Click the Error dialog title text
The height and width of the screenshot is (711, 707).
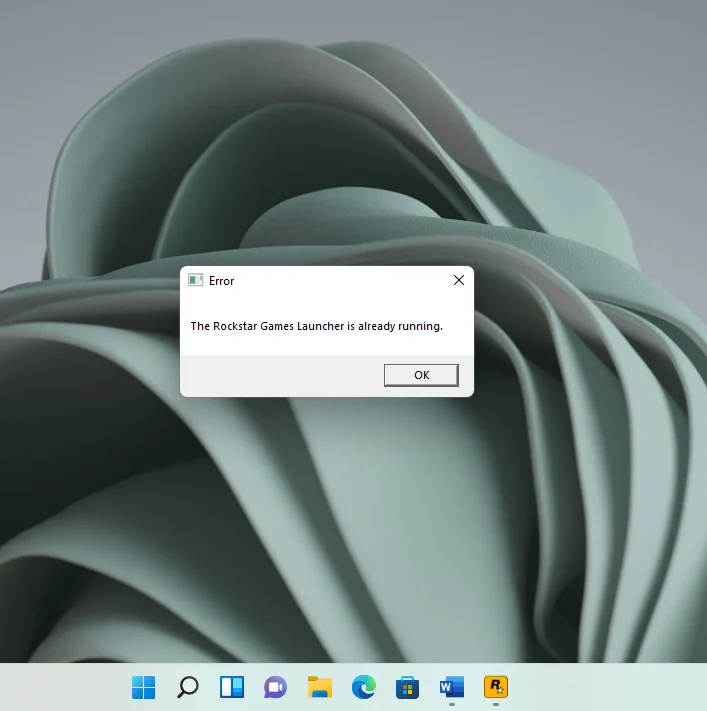(221, 281)
